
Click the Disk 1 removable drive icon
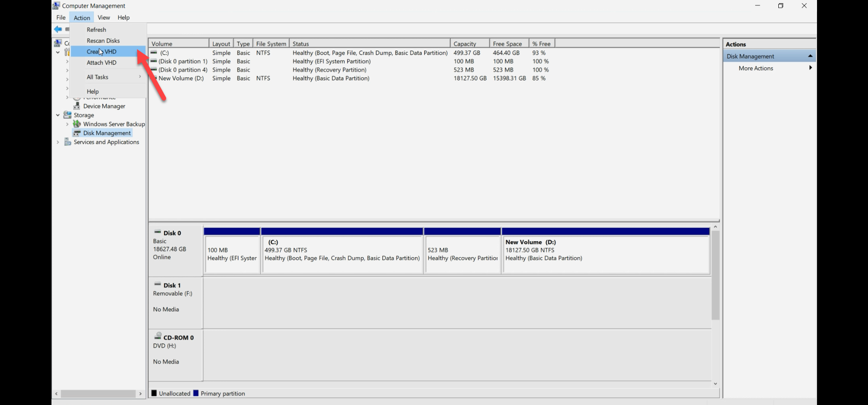(157, 284)
